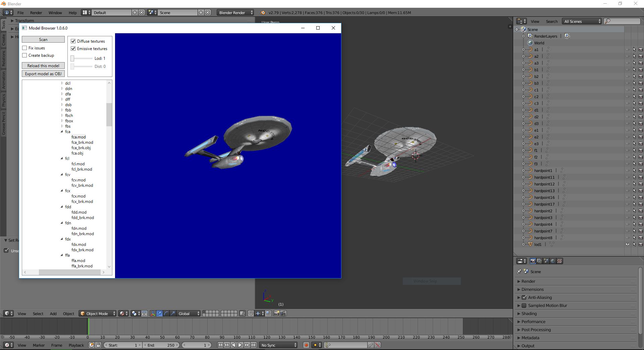644x350 pixels.
Task: Click the timeline lock time-to-other-windows icon
Action: pyautogui.click(x=98, y=345)
